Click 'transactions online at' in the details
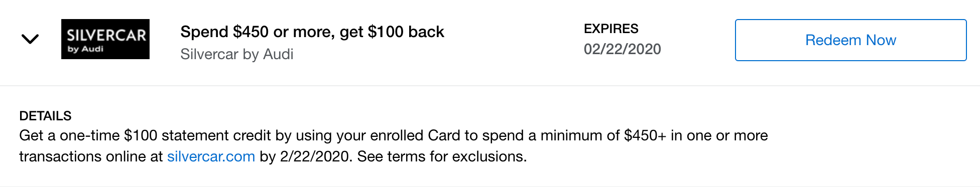 click(x=91, y=156)
